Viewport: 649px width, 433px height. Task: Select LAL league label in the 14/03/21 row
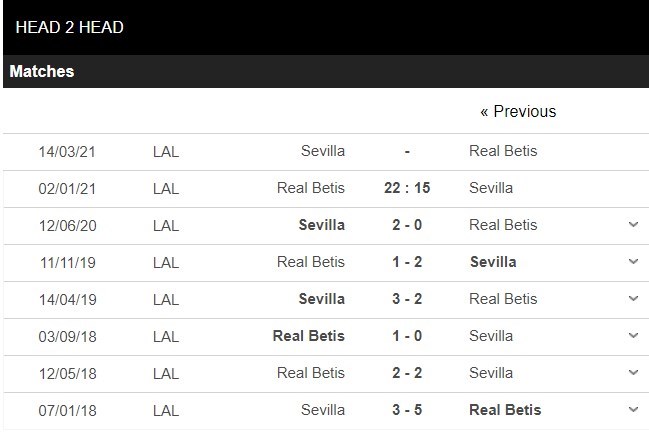166,151
